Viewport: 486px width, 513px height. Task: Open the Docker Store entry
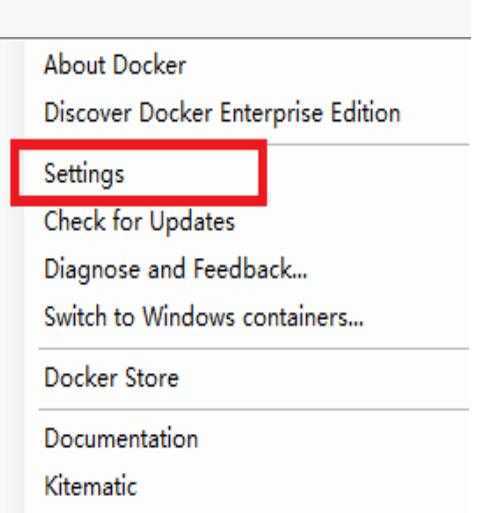point(111,377)
